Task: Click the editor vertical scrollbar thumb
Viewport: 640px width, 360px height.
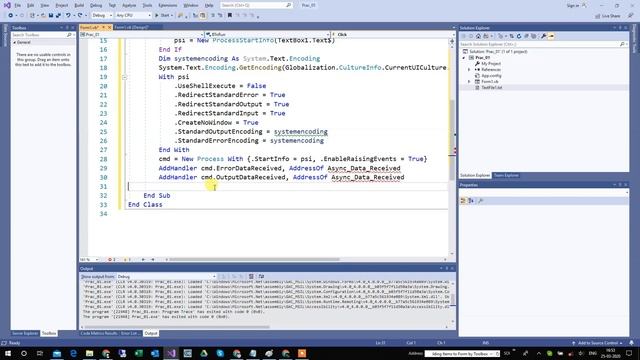Action: pos(452,140)
